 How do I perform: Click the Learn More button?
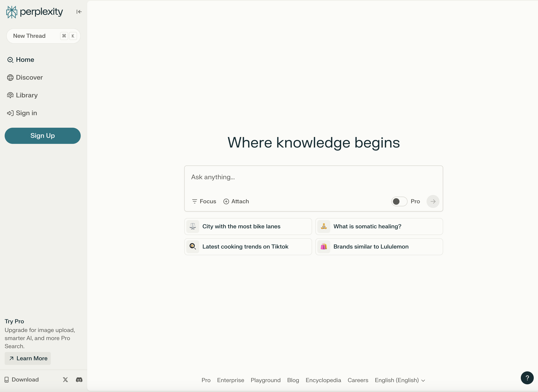28,358
